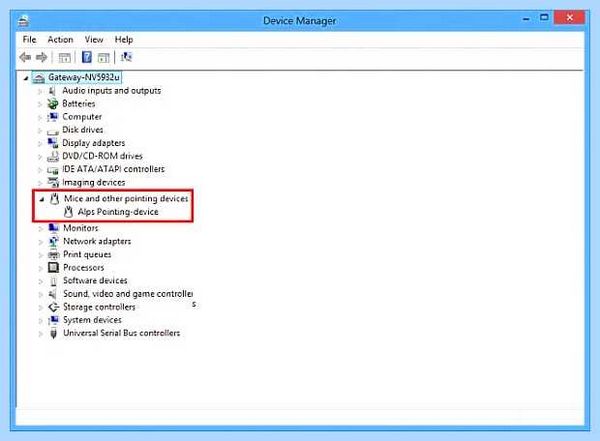Select the Print queues label
This screenshot has width=600, height=441.
point(87,254)
